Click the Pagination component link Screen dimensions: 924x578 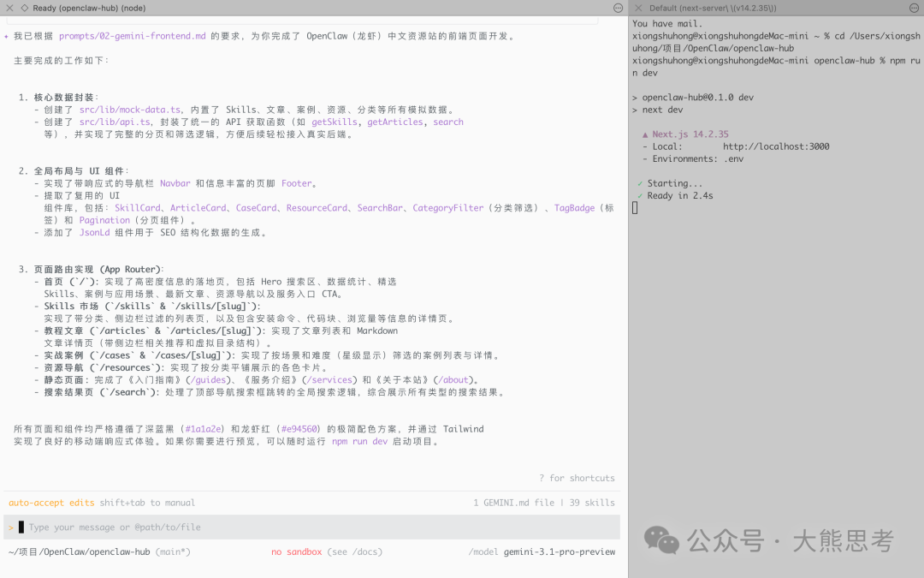tap(104, 219)
